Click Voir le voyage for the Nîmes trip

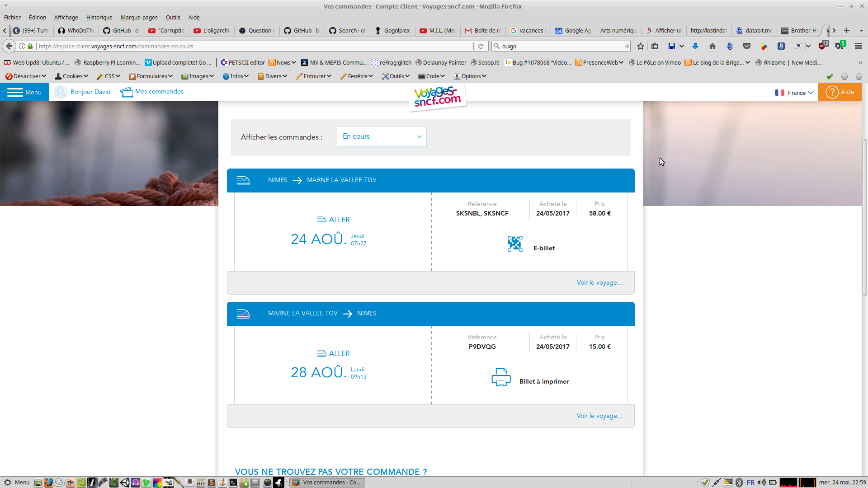tap(599, 282)
